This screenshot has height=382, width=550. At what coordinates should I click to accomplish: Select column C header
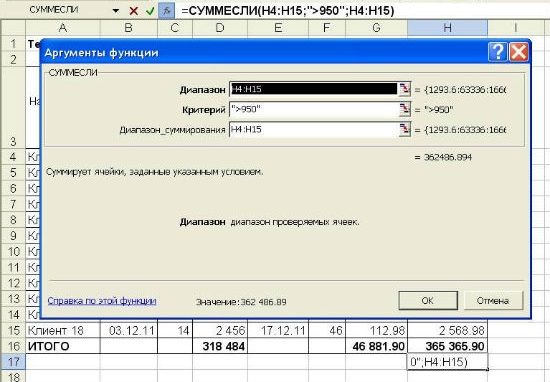[175, 28]
